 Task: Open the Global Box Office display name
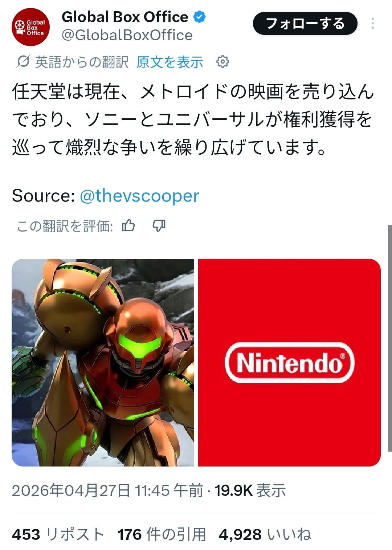coord(125,17)
